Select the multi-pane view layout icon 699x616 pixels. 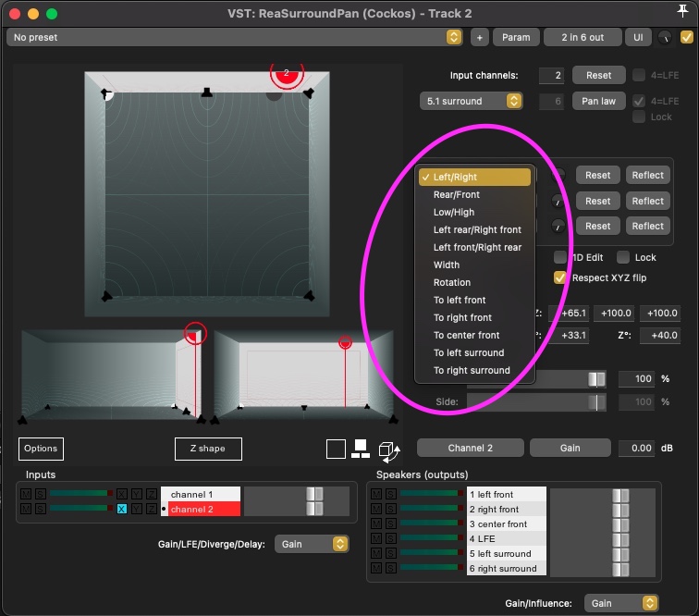(x=362, y=449)
